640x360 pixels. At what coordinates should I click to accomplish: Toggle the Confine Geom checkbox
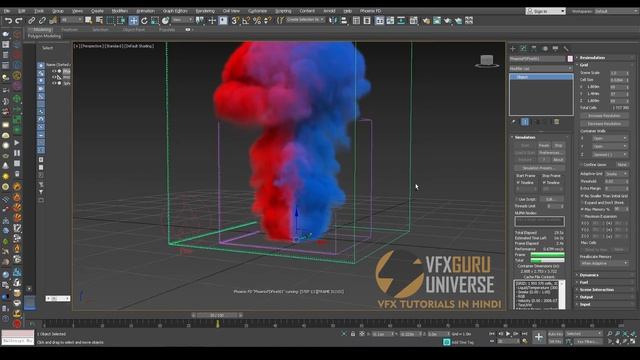point(582,164)
